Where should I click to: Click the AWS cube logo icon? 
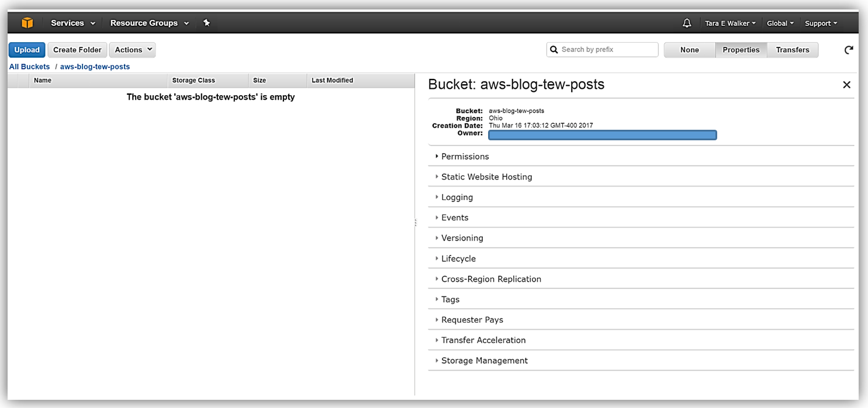[27, 23]
